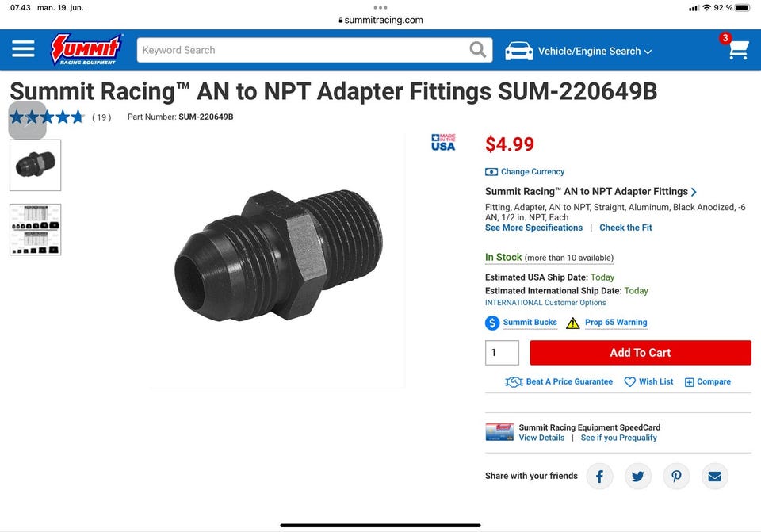Open the Prop 65 Warning link
761x532 pixels.
[x=616, y=323]
